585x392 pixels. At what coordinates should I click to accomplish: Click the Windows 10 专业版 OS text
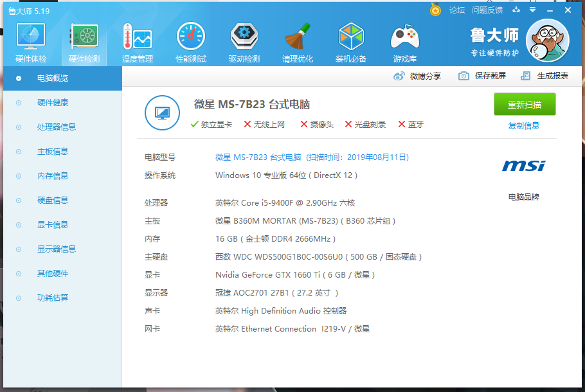[287, 175]
